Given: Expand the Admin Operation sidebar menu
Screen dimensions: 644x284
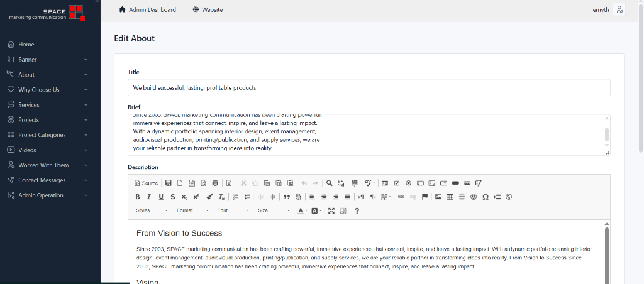Looking at the screenshot, I should click(x=47, y=195).
